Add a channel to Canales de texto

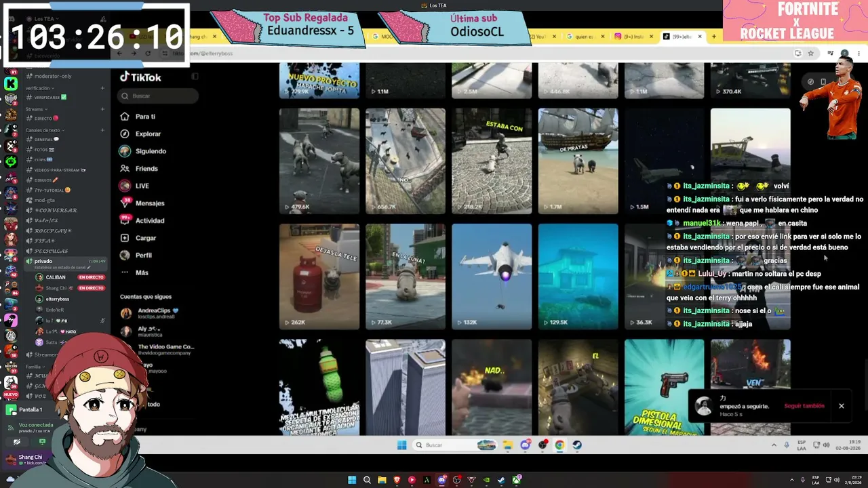point(102,130)
